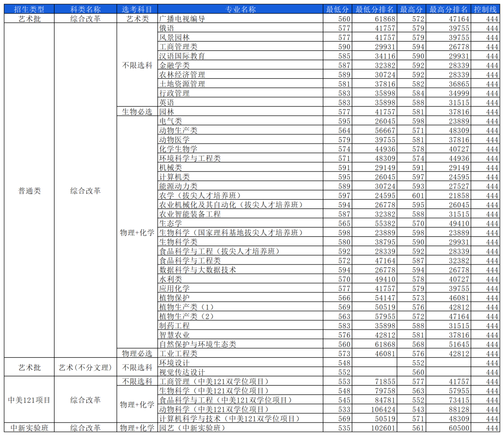Screen dimensions: 504x436
Task: Click the 艺术类 subject cell
Action: [x=137, y=19]
